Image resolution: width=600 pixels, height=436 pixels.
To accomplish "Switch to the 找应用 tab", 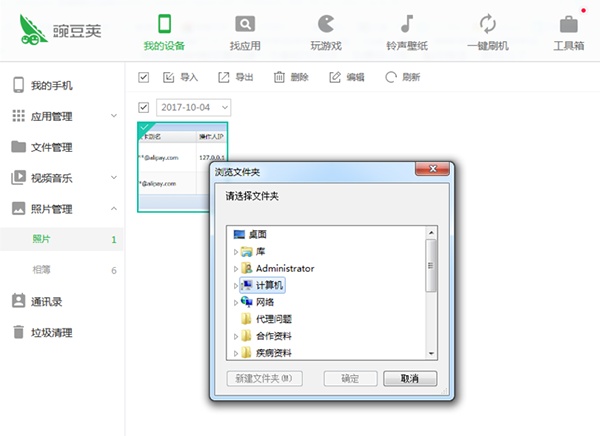I will (x=245, y=33).
